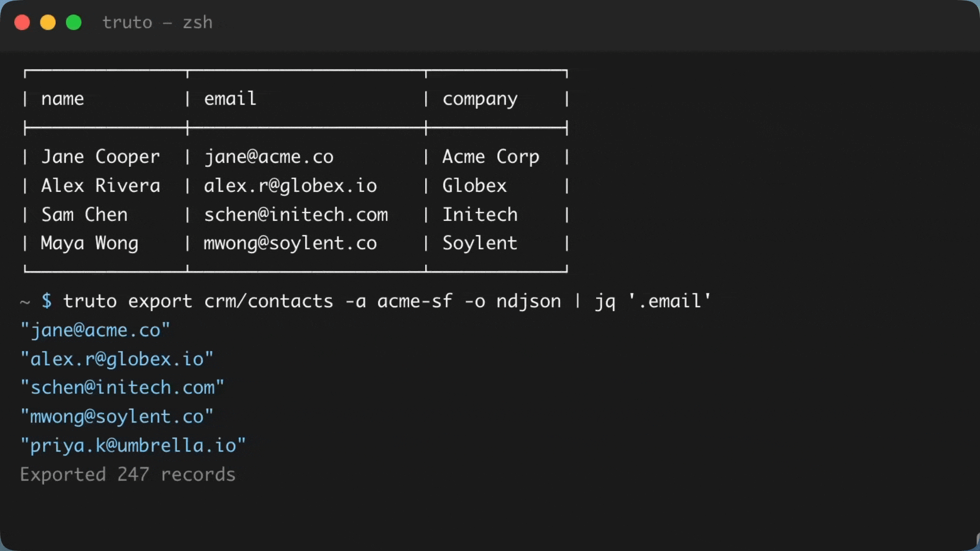Click 'acme-sf' account argument in command

pos(414,301)
